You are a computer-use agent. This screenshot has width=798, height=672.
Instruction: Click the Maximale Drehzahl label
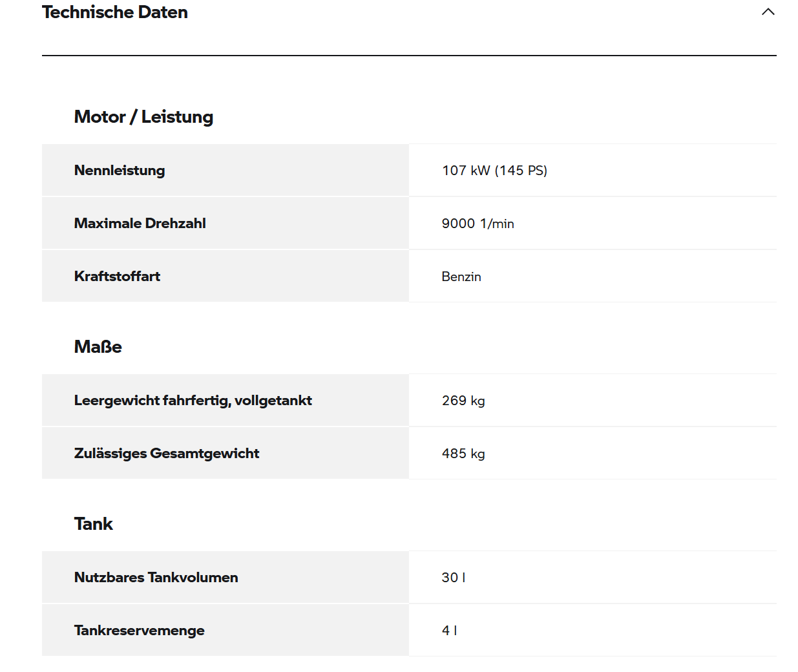pyautogui.click(x=140, y=224)
